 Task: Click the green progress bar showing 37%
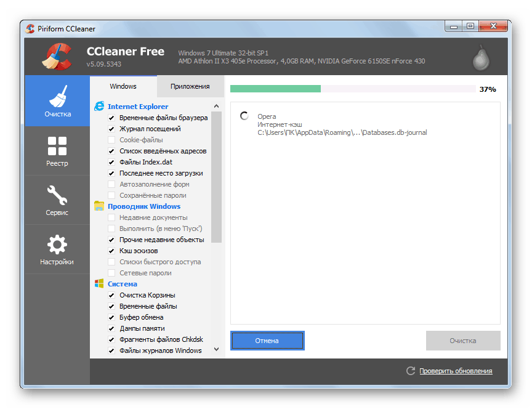click(275, 89)
